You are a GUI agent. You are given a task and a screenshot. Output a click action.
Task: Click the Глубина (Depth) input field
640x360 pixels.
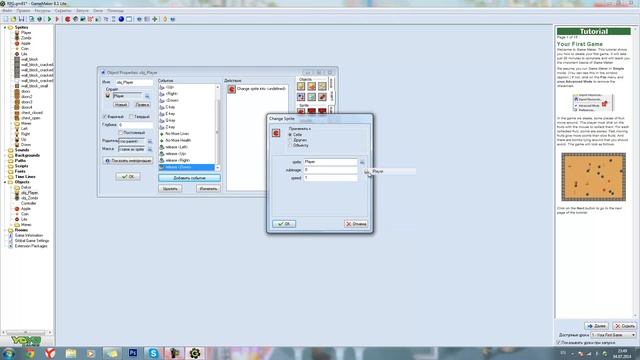(136, 125)
